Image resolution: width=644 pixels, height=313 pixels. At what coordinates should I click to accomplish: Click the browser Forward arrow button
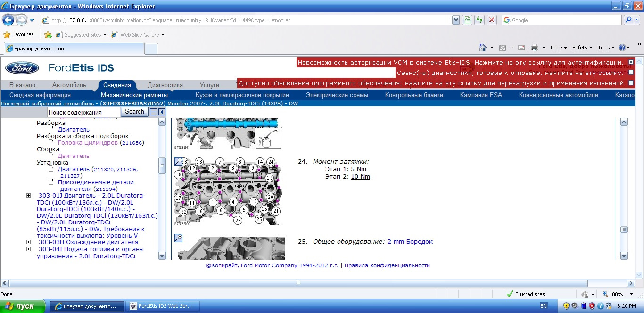coord(21,20)
